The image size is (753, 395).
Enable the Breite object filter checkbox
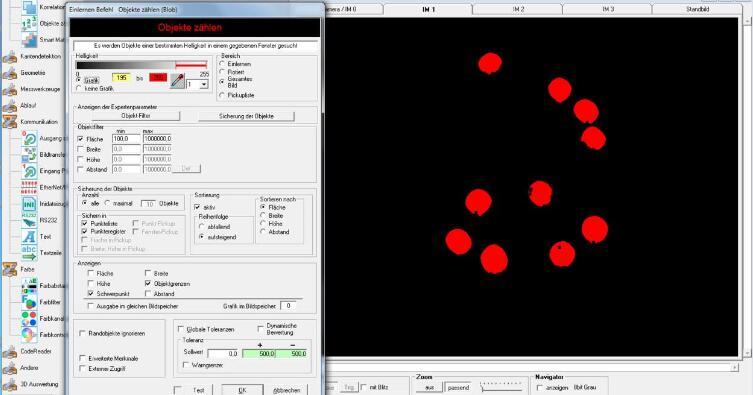tap(81, 149)
